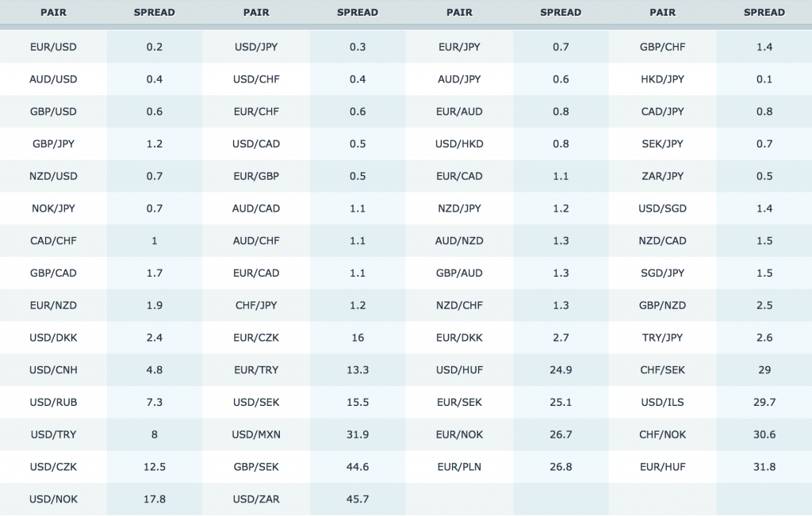Click the 26.7 spread for EUR/NOK

561,434
